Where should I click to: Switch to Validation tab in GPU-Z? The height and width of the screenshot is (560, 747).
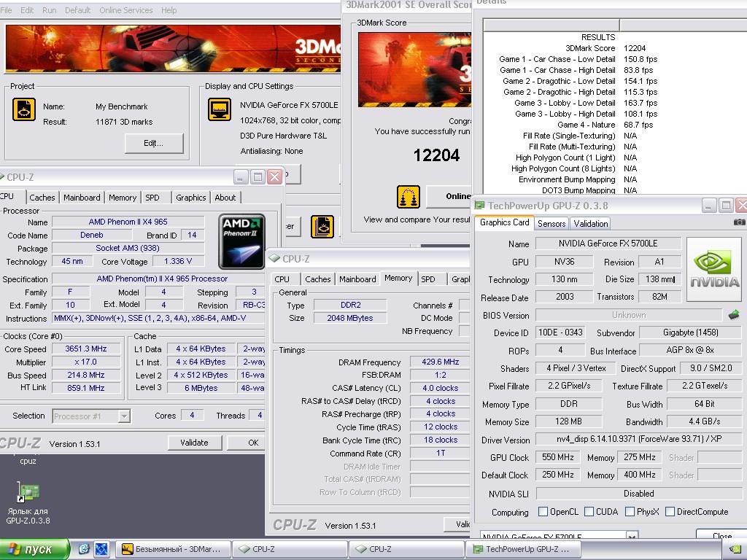click(x=590, y=223)
